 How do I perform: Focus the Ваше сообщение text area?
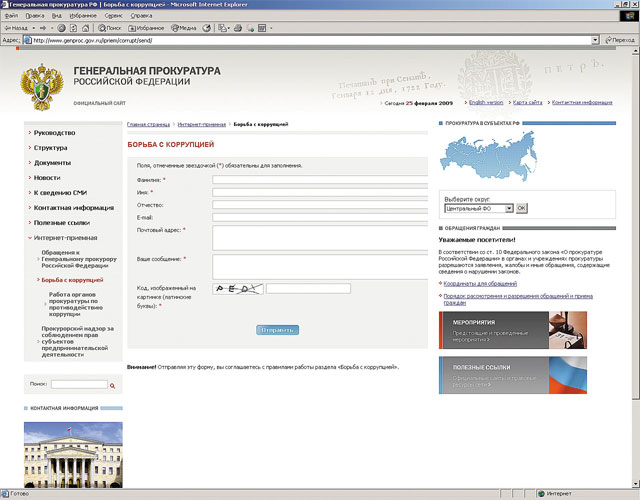(x=320, y=267)
